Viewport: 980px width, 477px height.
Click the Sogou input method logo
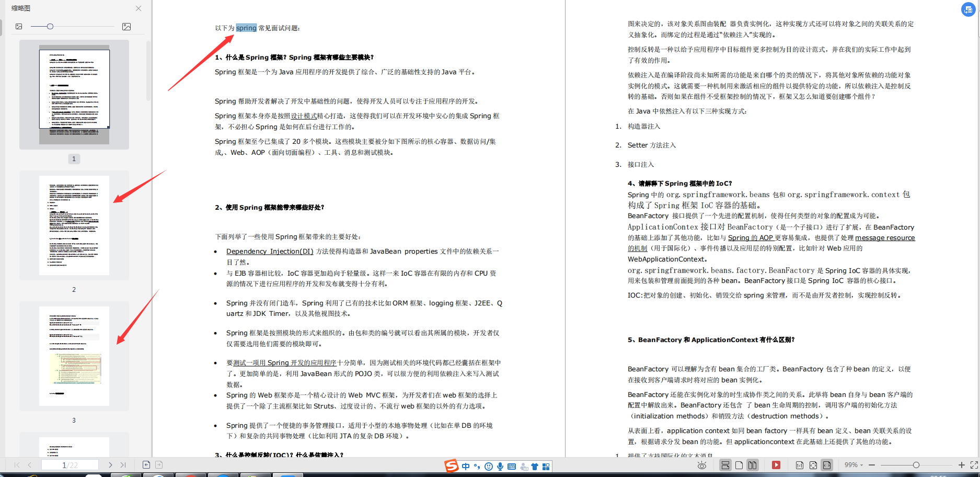tap(452, 466)
